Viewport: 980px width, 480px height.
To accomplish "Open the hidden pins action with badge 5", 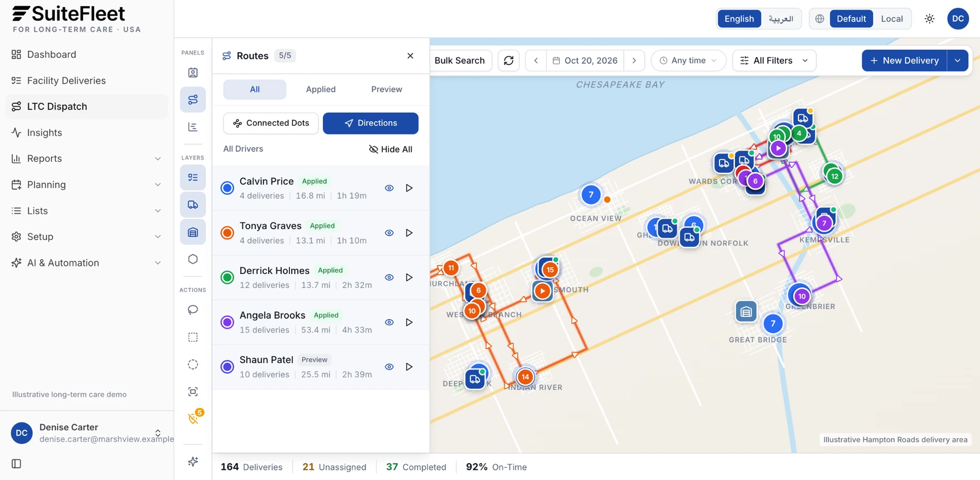I will click(193, 419).
